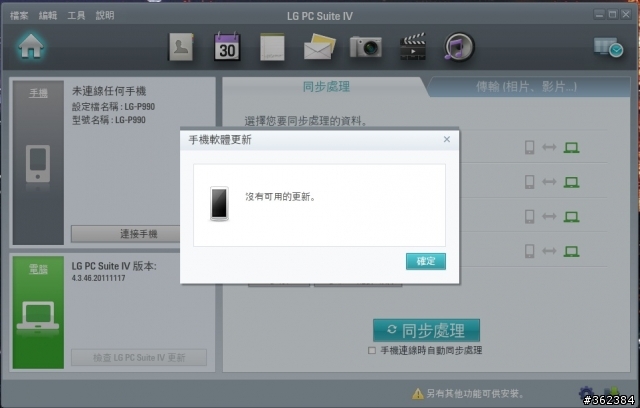640x408 pixels.
Task: Open the 說明 menu
Action: 105,16
